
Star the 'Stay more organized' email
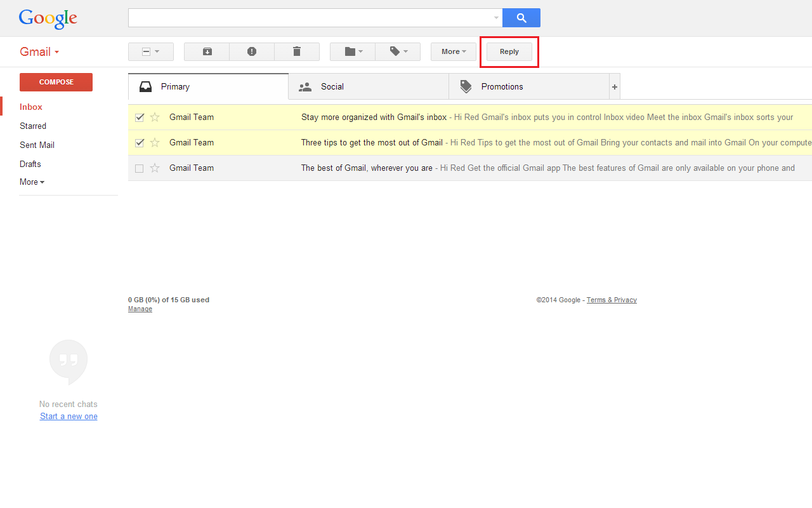pos(155,117)
